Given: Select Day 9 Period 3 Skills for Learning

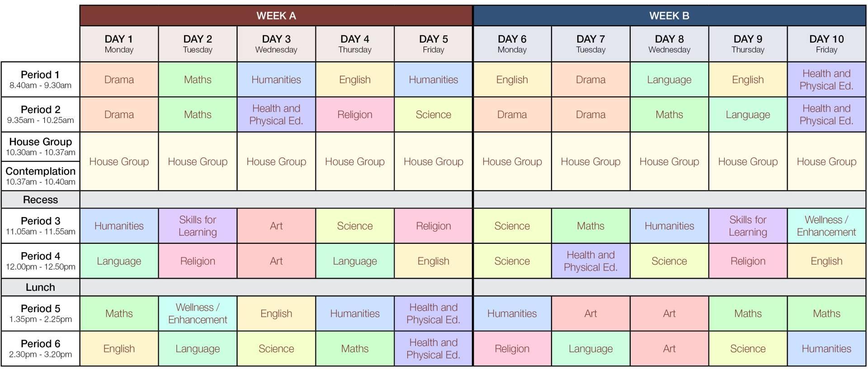Looking at the screenshot, I should click(x=748, y=226).
